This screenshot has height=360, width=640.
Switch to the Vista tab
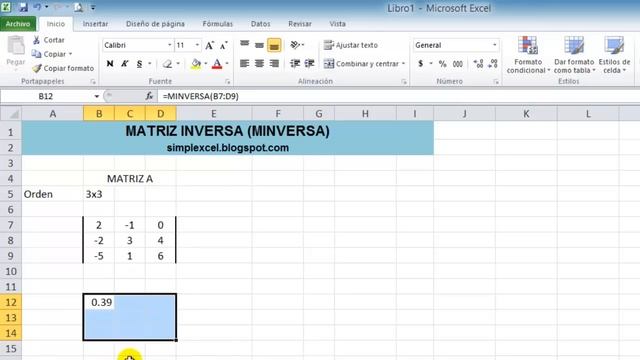point(337,24)
